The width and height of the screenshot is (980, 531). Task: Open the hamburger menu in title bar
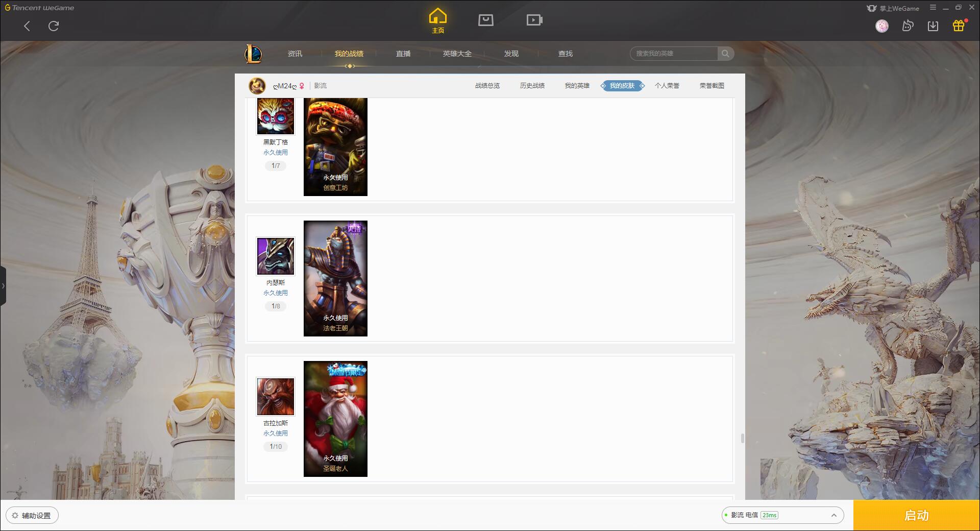(933, 8)
